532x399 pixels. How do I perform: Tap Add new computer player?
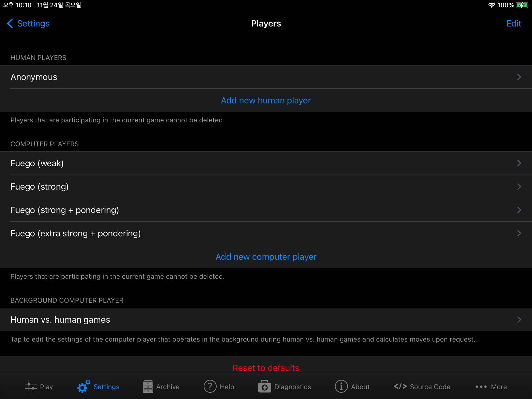pos(266,257)
